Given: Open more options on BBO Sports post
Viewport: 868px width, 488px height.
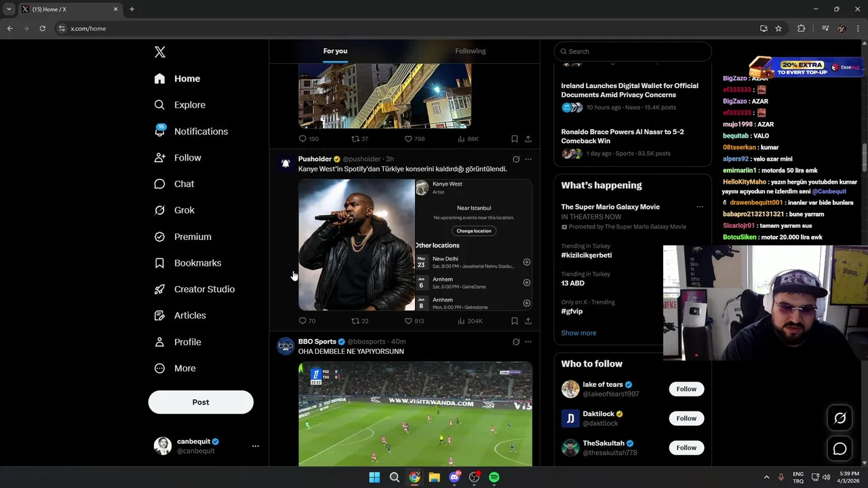Looking at the screenshot, I should point(528,342).
